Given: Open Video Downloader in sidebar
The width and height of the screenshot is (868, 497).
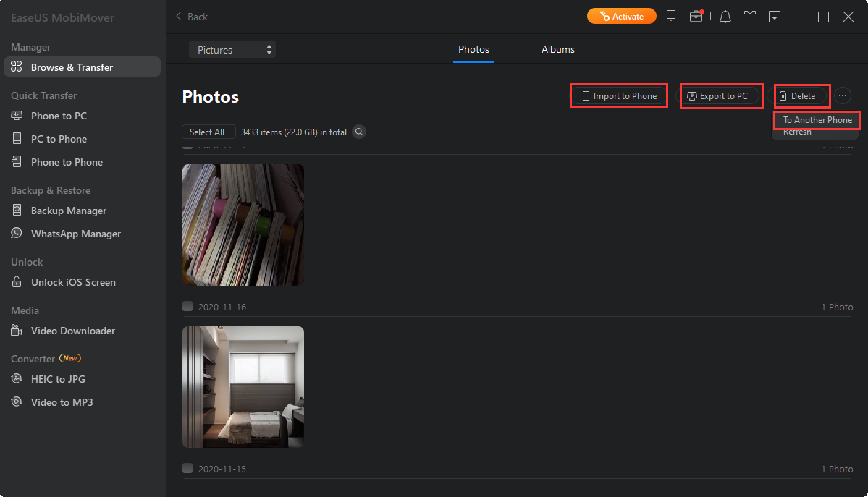Looking at the screenshot, I should [x=72, y=331].
